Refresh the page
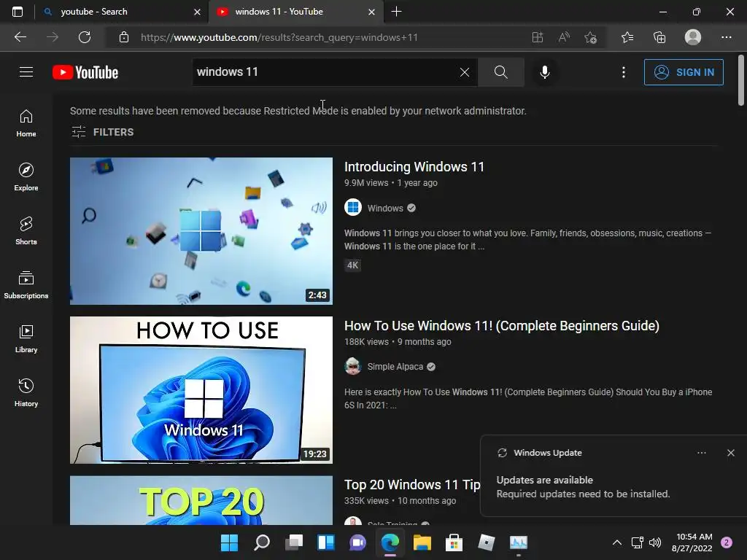Image resolution: width=747 pixels, height=560 pixels. (x=85, y=37)
